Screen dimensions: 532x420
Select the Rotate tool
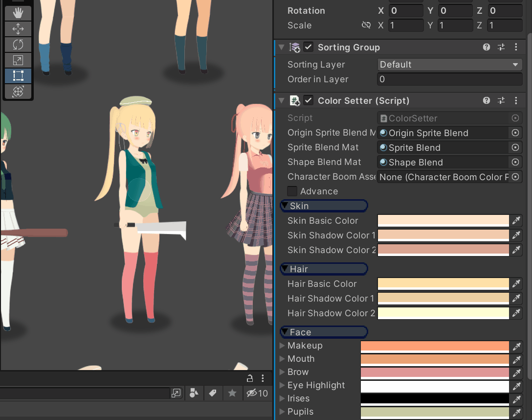18,45
